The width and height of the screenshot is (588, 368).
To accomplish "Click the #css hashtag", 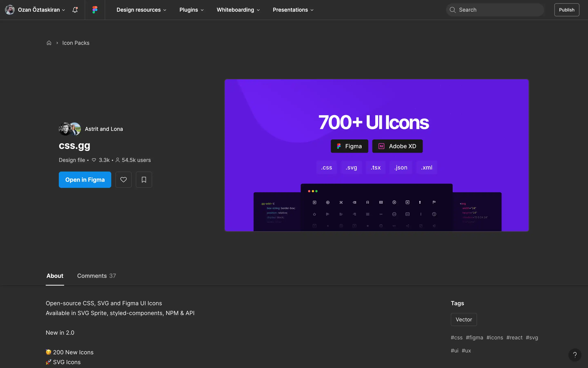I will 457,338.
